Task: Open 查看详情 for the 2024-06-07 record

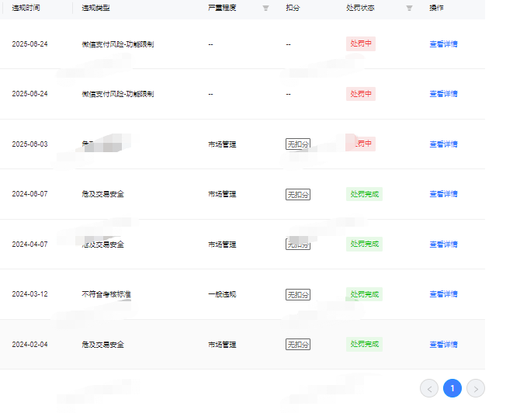Action: [443, 194]
